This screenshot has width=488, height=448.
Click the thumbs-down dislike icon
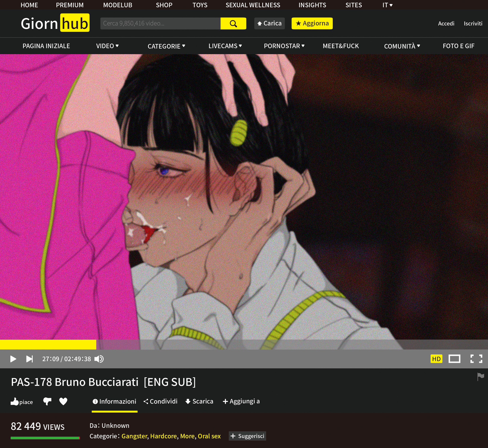47,401
